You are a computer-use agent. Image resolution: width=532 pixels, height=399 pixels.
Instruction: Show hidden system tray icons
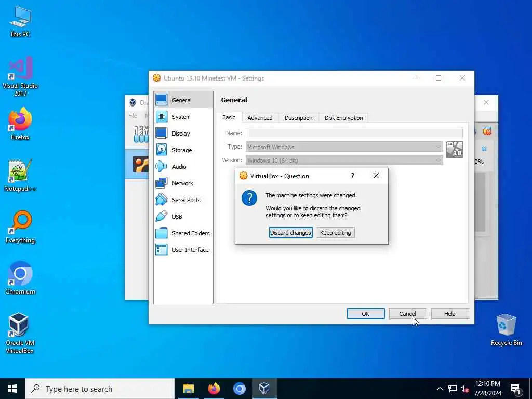coord(440,389)
